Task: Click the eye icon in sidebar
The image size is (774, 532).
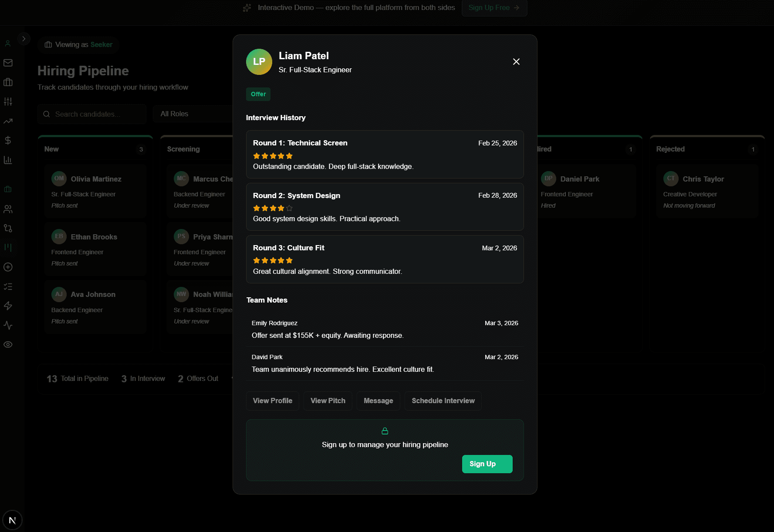Action: [8, 345]
